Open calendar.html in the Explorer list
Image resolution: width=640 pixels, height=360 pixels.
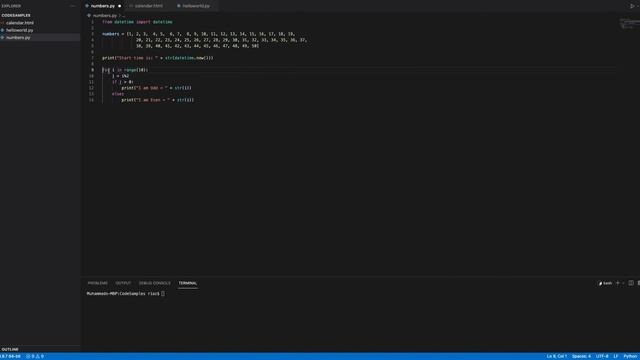point(20,23)
